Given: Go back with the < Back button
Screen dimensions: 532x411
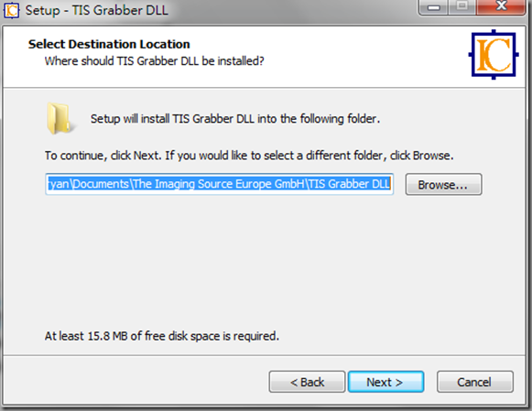Looking at the screenshot, I should coord(307,382).
